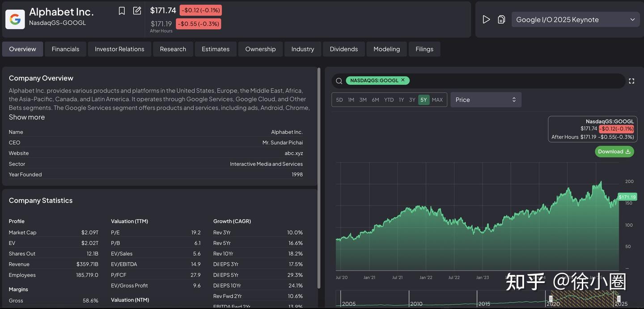This screenshot has height=309, width=644.
Task: Select the 6M chart range
Action: click(x=375, y=99)
